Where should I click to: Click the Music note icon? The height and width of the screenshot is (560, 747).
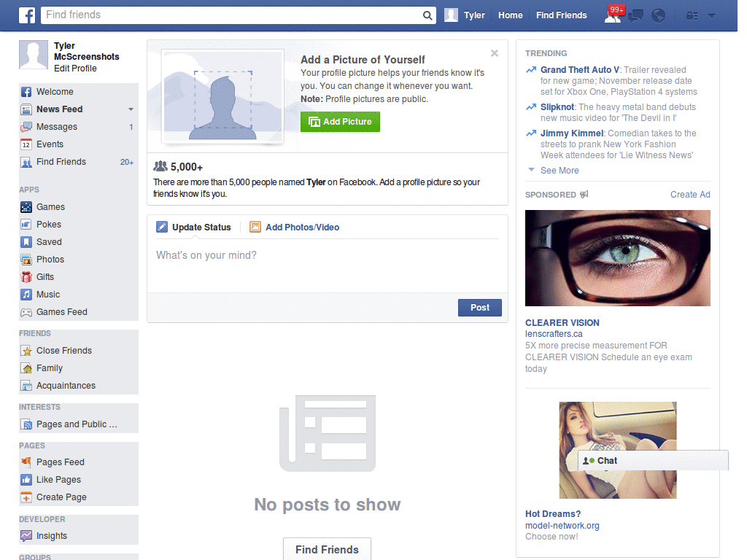[x=26, y=295]
